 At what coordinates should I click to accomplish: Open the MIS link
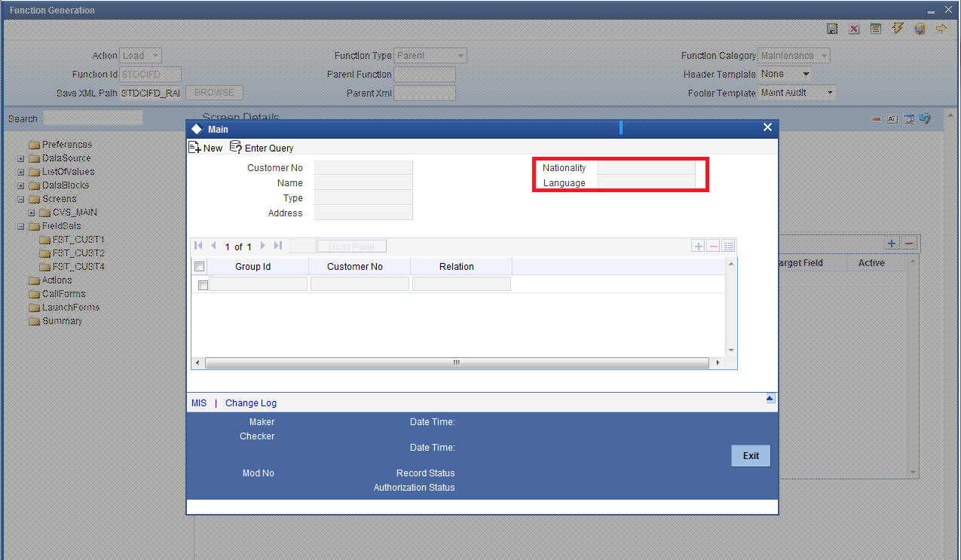pos(199,403)
